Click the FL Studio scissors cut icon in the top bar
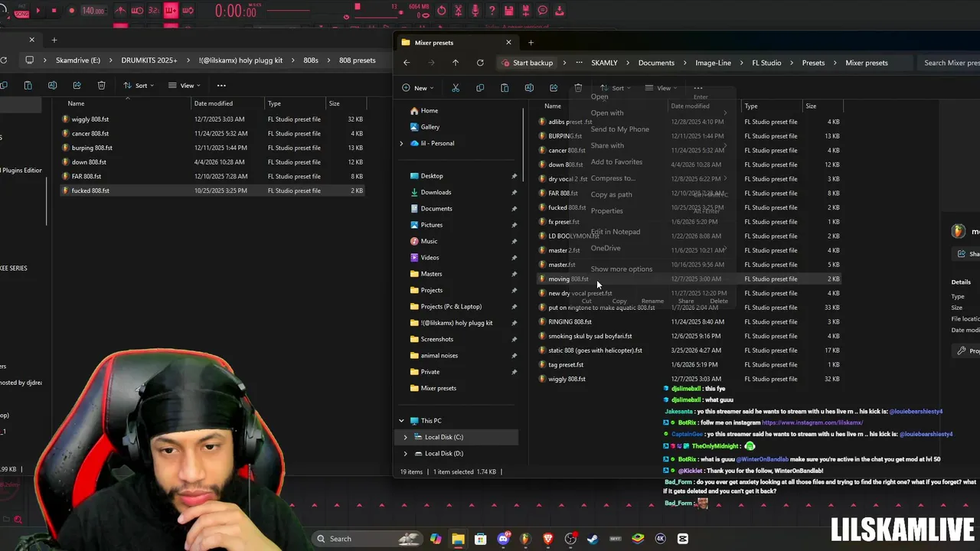980x551 pixels. coord(459,11)
